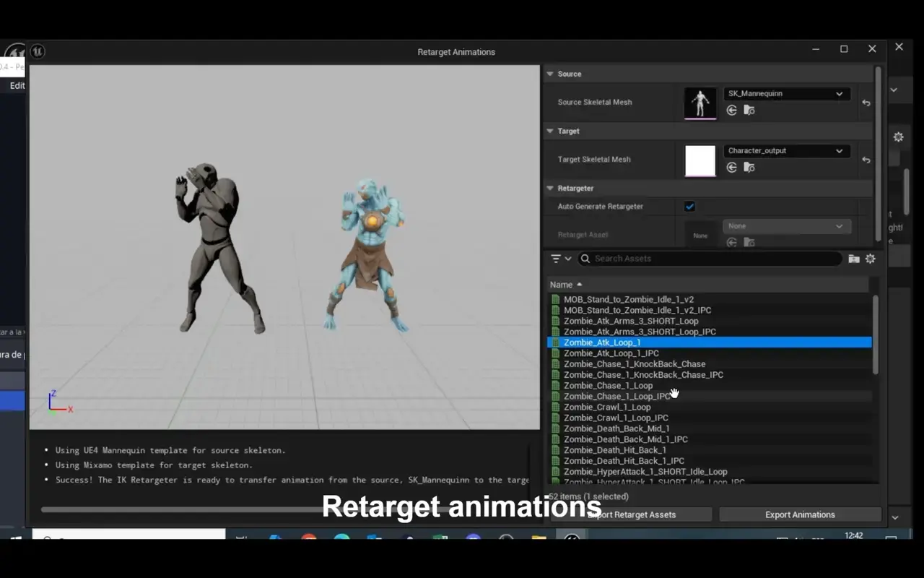The image size is (924, 578).
Task: Collapse the Source section header
Action: coord(549,74)
